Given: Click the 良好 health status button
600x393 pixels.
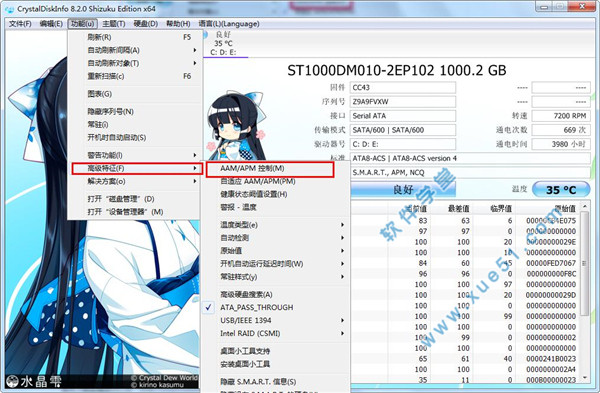Looking at the screenshot, I should click(x=403, y=189).
